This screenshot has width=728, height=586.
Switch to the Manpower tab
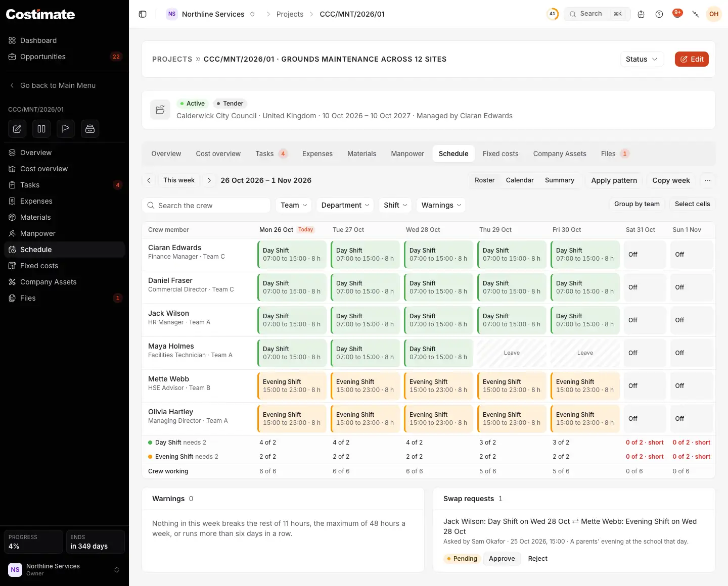click(407, 154)
